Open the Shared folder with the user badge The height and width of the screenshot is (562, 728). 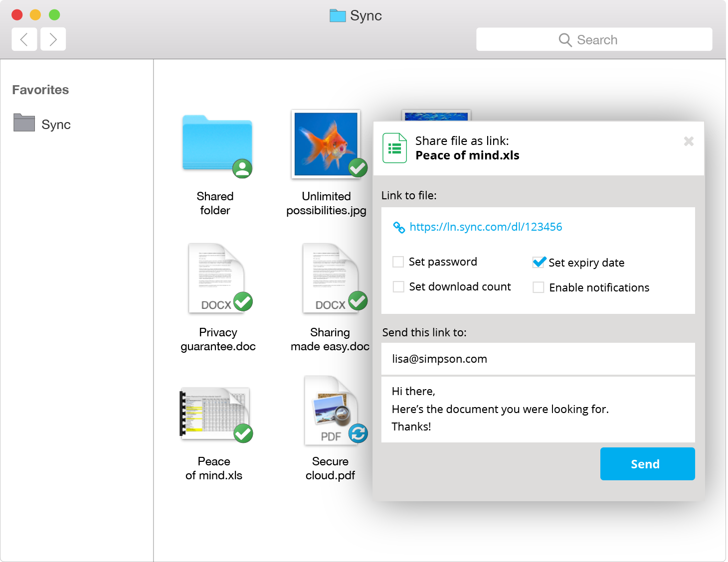coord(215,144)
